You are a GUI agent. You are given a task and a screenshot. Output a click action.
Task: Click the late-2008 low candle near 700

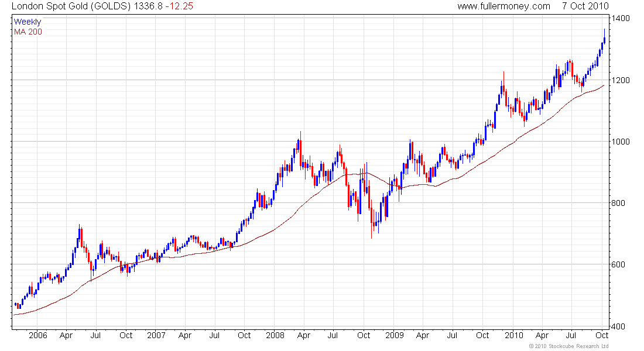[371, 218]
